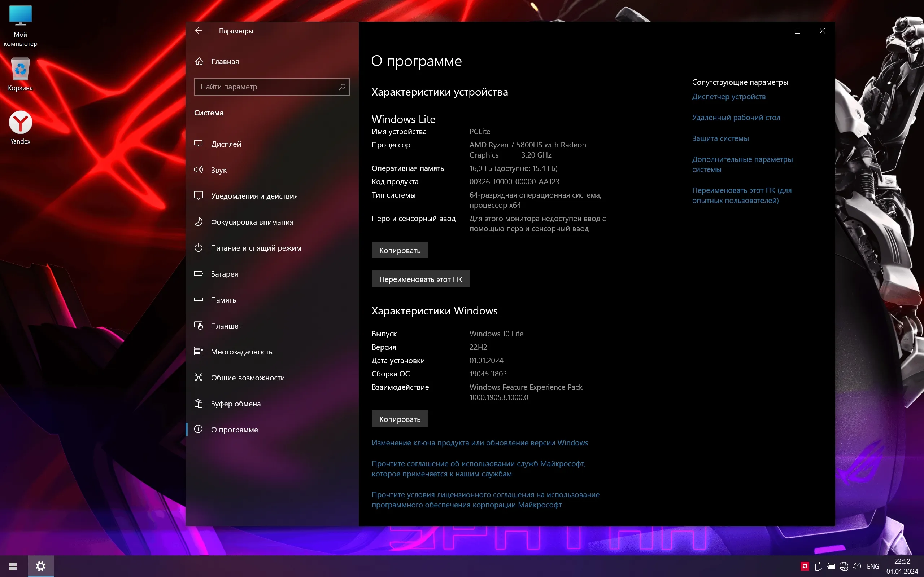Screen dimensions: 924x577
Task: Open Уведомления и действия settings
Action: [254, 196]
